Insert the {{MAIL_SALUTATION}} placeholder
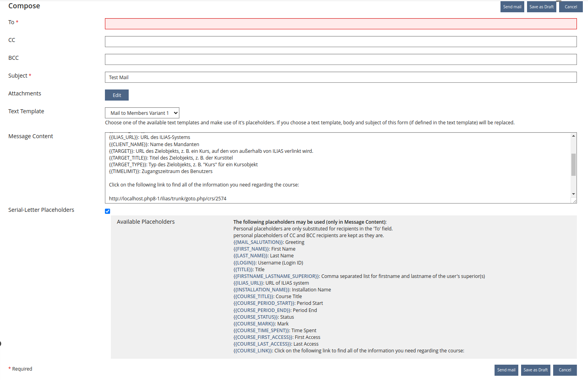The height and width of the screenshot is (390, 588). [258, 242]
